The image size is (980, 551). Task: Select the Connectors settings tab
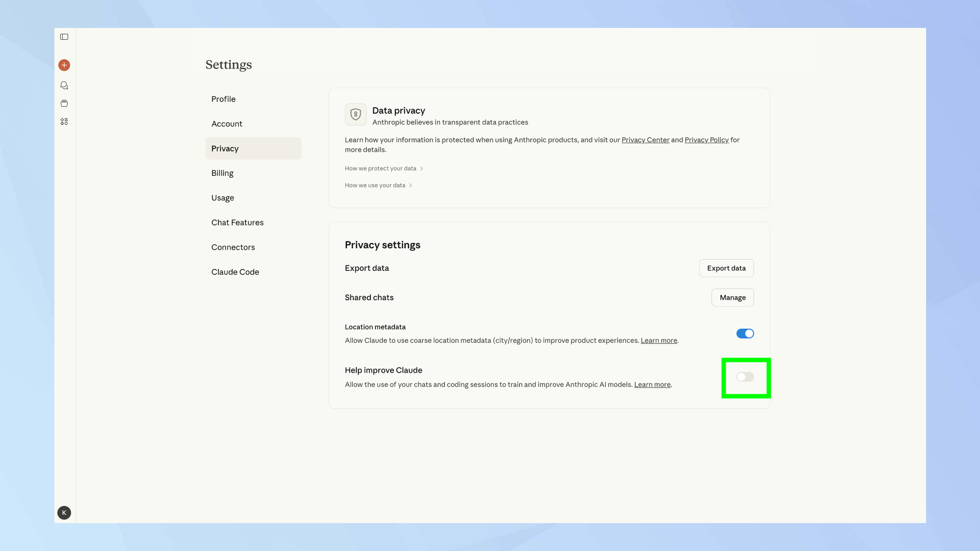click(x=233, y=247)
